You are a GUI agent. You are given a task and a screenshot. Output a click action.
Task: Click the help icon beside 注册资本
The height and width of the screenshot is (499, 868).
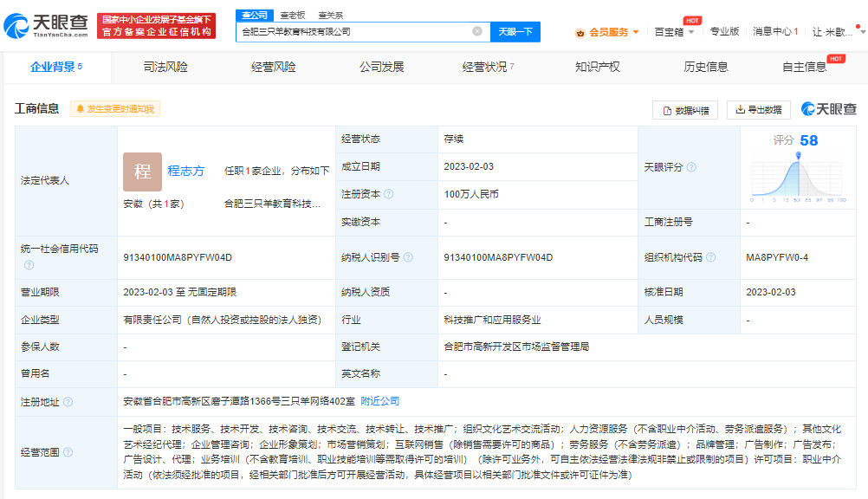coord(389,195)
